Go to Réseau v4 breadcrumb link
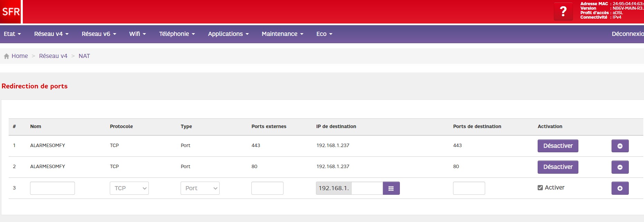The width and height of the screenshot is (644, 222). [53, 56]
